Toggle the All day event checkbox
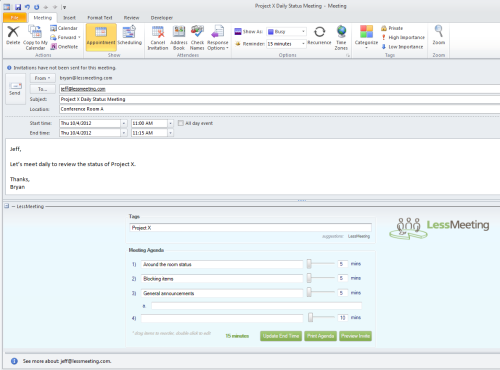 [181, 123]
